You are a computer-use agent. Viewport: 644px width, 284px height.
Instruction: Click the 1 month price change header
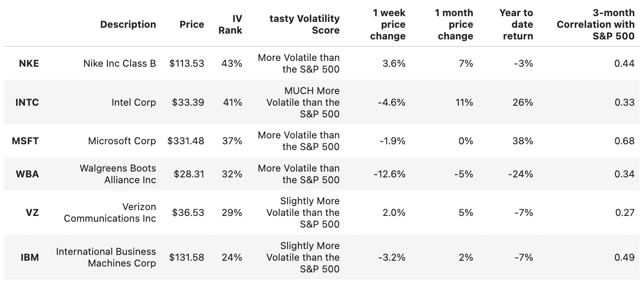coord(454,25)
